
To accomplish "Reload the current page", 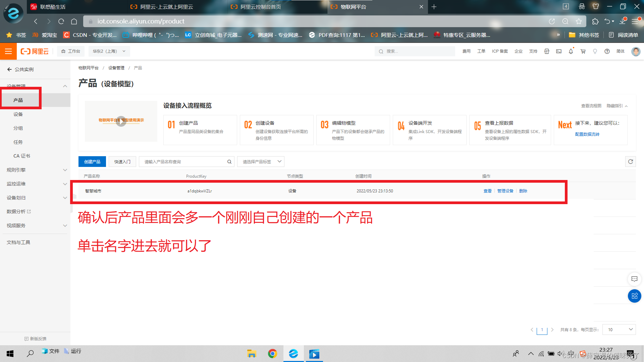I will pyautogui.click(x=61, y=21).
